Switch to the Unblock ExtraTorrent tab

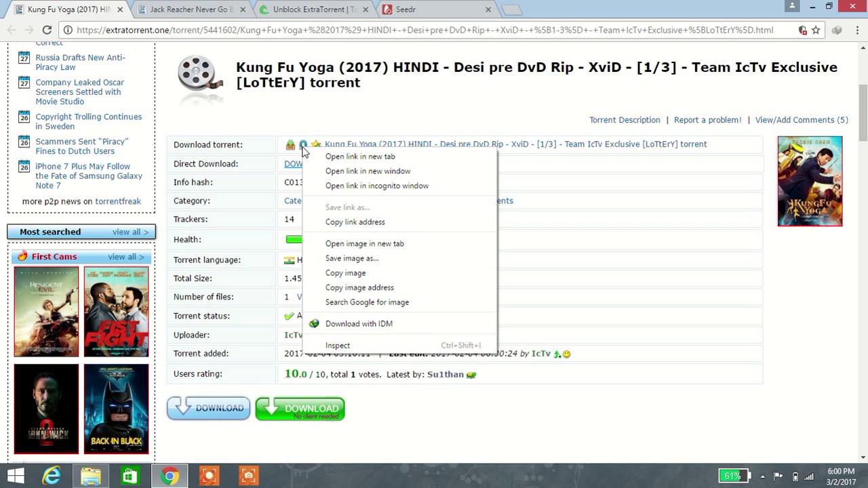coord(313,10)
